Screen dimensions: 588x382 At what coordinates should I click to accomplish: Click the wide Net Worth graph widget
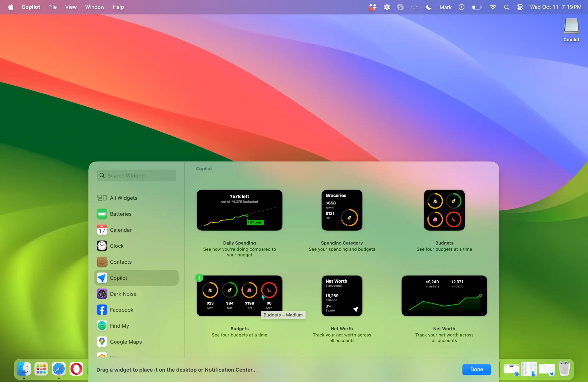click(x=444, y=296)
